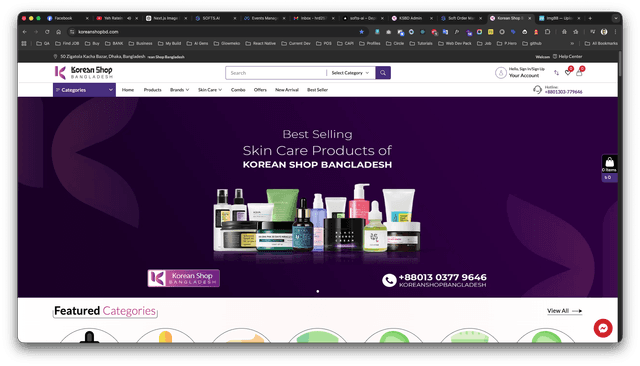Show hidden bookmarks with the chevron
Viewport: 640px width, 366px height.
(x=572, y=43)
